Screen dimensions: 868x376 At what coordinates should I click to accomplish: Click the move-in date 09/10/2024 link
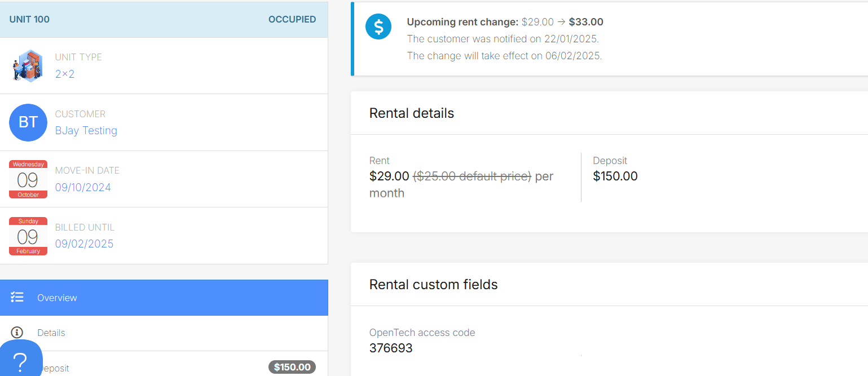pyautogui.click(x=83, y=187)
